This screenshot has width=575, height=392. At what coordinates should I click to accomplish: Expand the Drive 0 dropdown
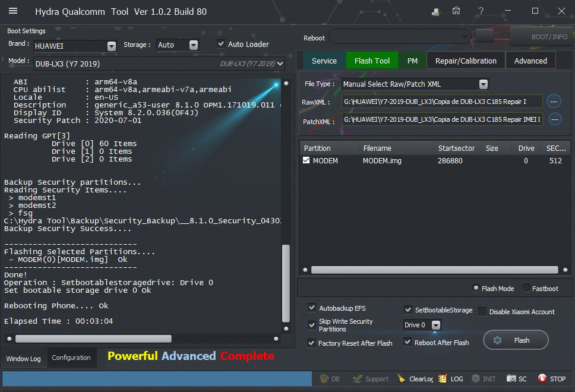point(436,325)
